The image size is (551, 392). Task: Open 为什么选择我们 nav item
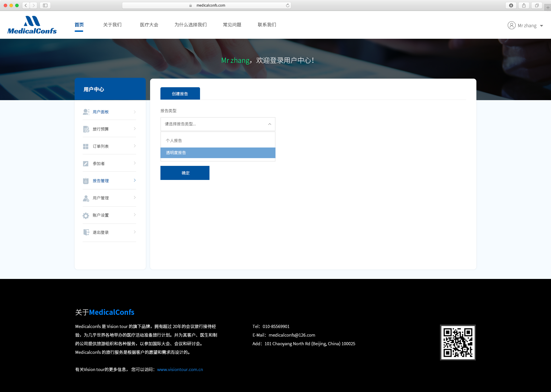pyautogui.click(x=191, y=25)
